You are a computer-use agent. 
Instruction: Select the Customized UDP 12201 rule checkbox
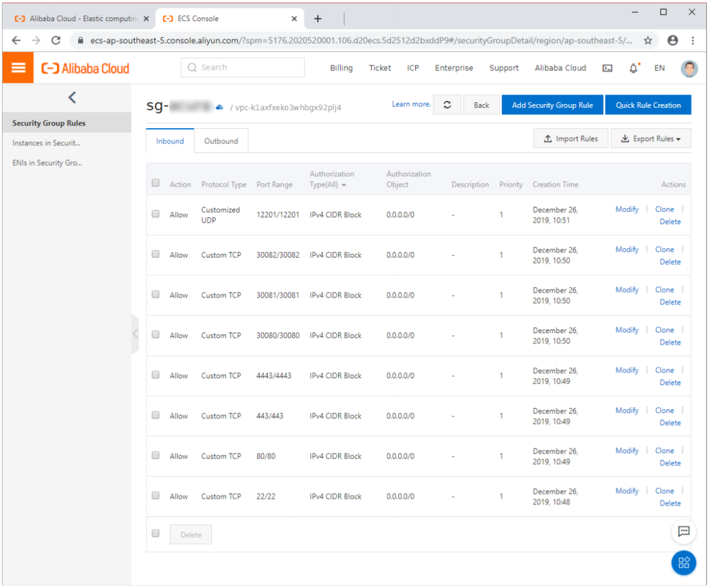pos(155,214)
